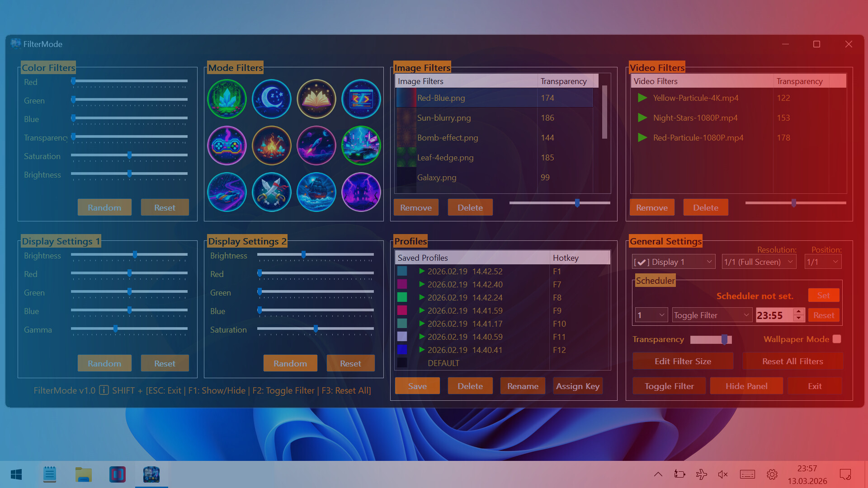Select the Sun-blurry.png image filter
Screen dimensions: 868x488
444,117
